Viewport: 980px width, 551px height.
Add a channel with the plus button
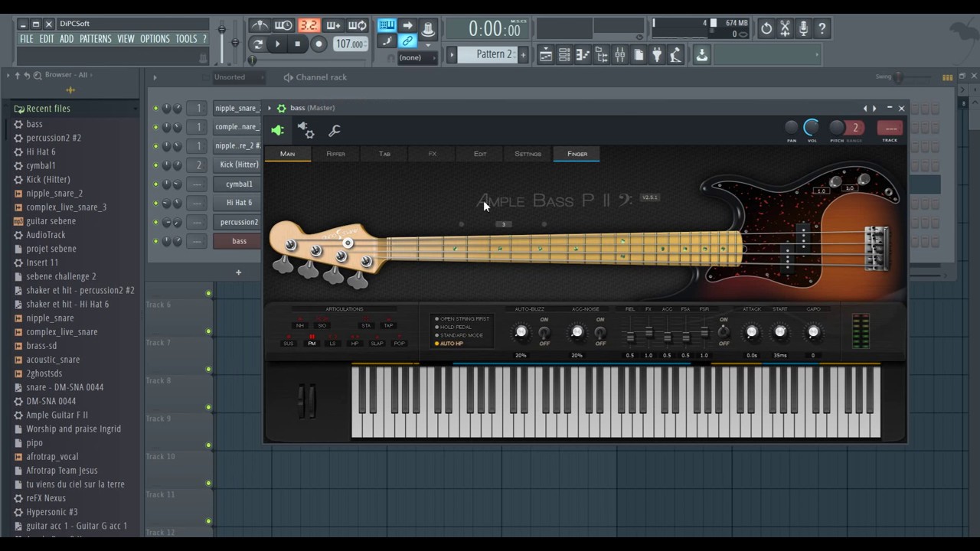coord(238,272)
